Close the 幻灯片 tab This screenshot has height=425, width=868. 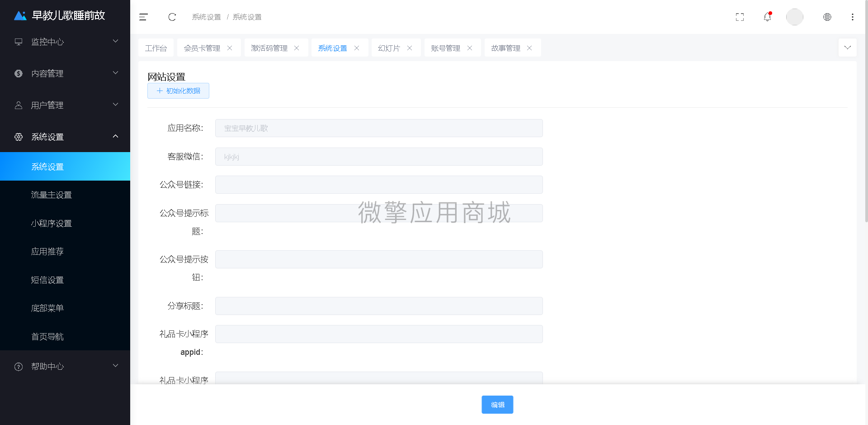point(410,48)
